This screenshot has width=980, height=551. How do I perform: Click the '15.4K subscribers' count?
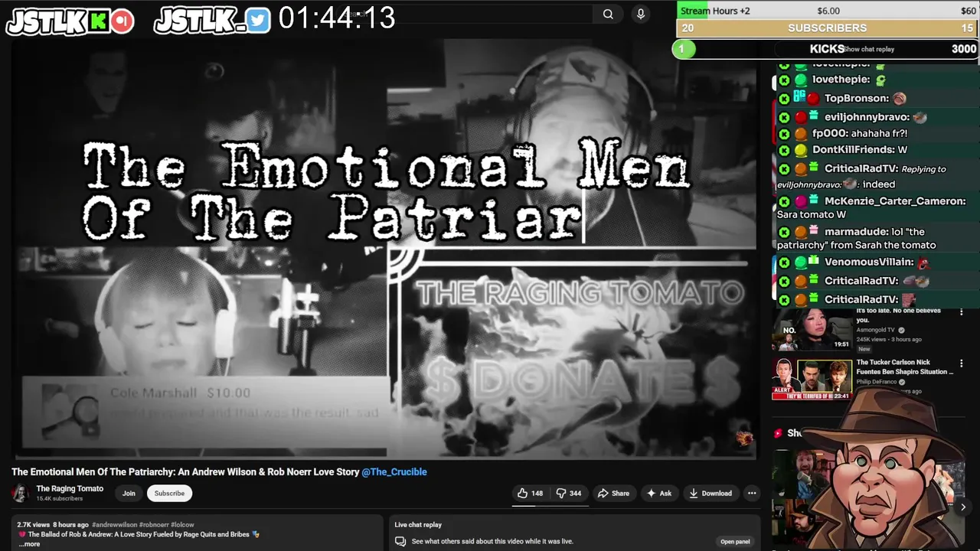click(60, 498)
